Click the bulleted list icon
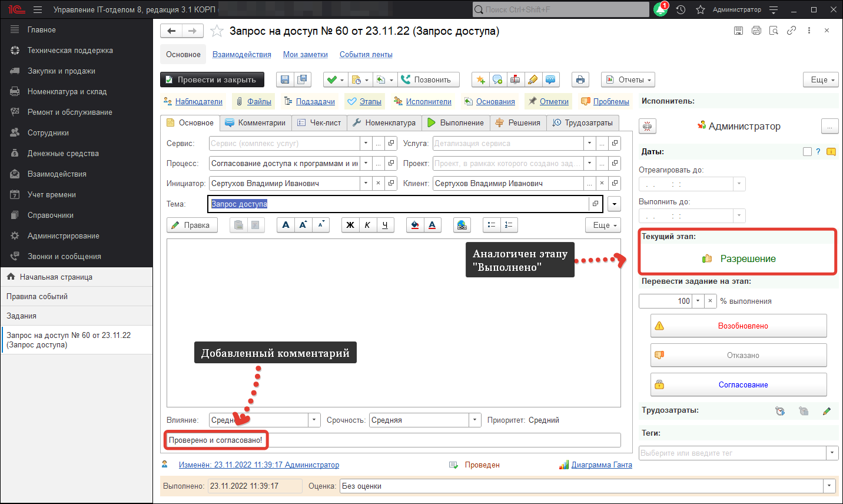 click(492, 225)
